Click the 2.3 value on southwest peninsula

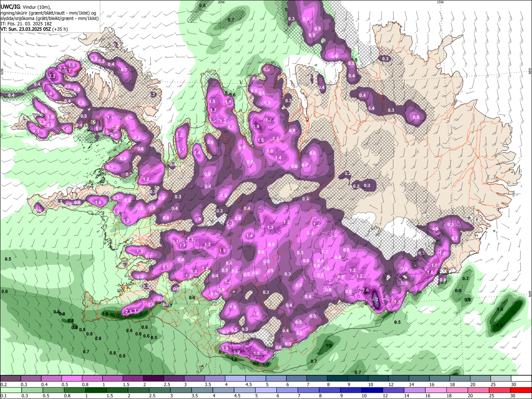(x=128, y=312)
